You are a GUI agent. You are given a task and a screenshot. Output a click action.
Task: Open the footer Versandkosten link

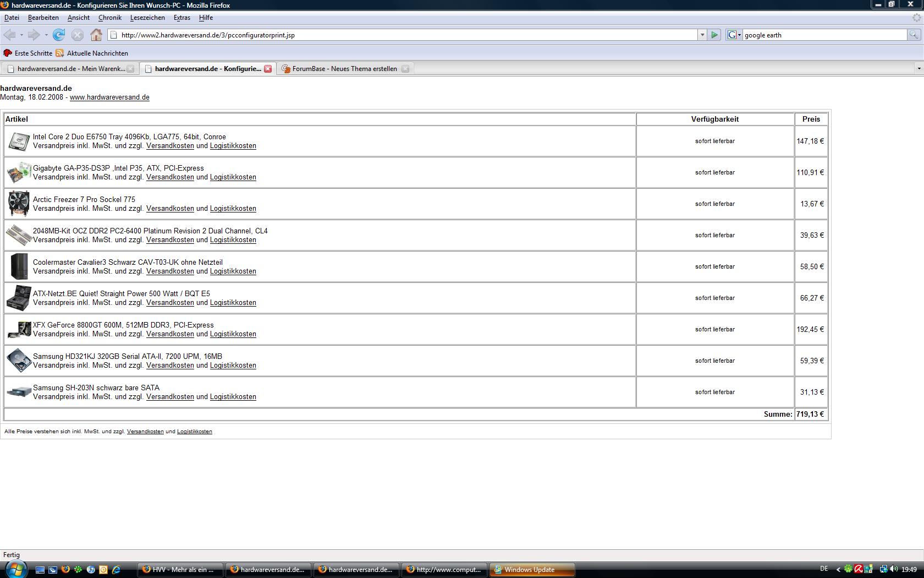click(x=145, y=432)
